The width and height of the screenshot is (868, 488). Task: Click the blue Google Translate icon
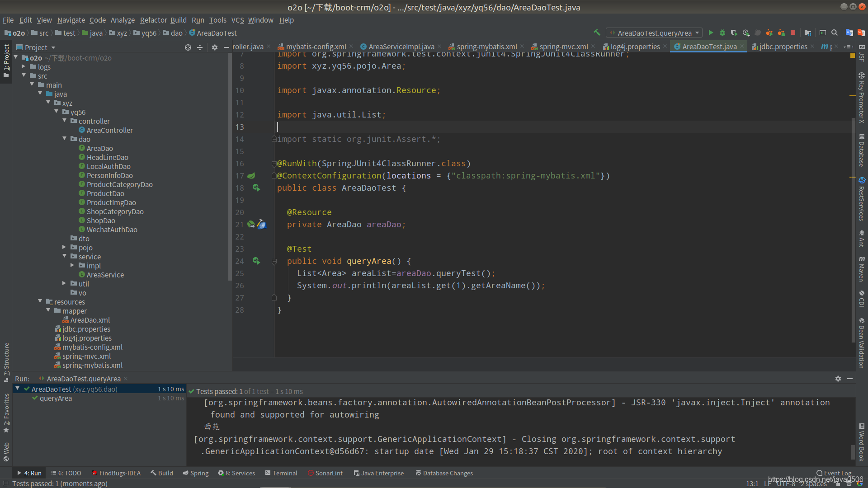(x=849, y=33)
